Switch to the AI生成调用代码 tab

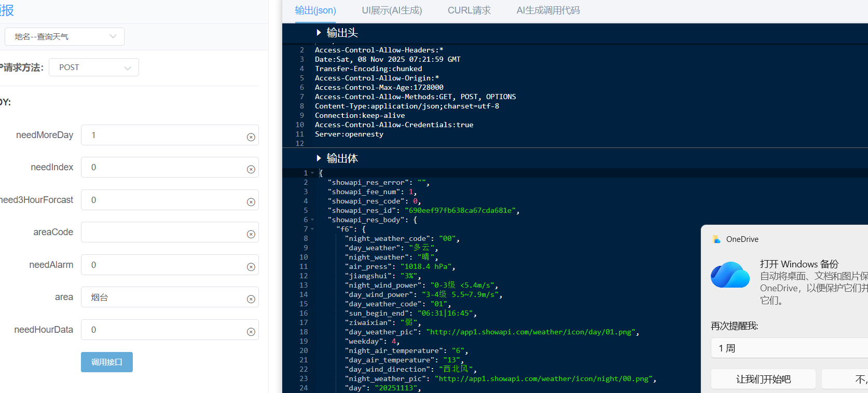548,10
